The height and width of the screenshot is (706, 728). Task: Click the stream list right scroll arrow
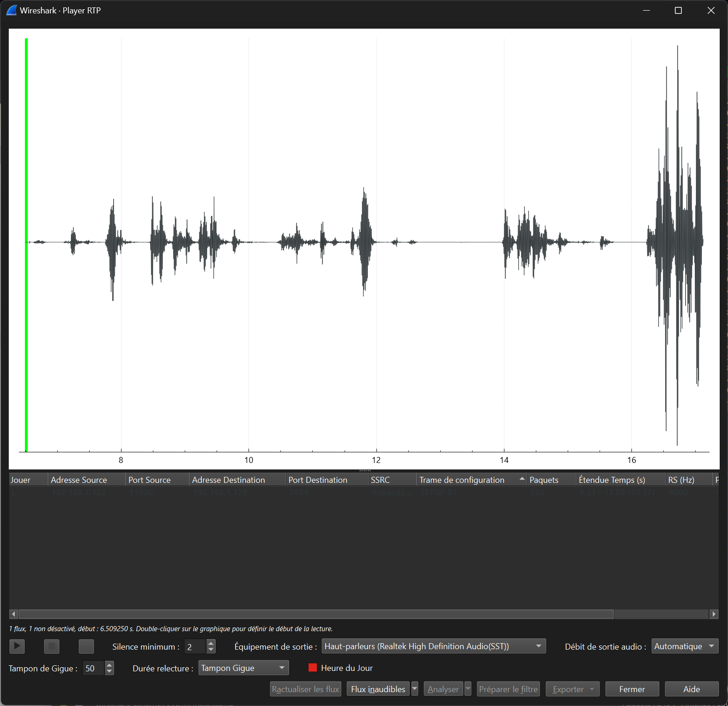coord(714,614)
